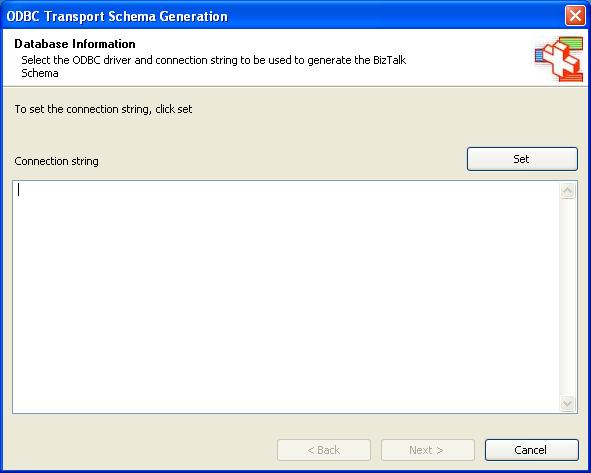Click the scroll down arrow in text box
591x473 pixels.
(x=568, y=404)
